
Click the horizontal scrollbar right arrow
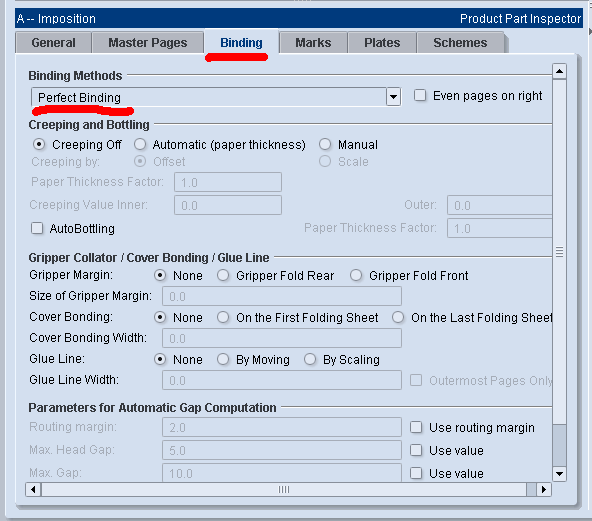(544, 490)
